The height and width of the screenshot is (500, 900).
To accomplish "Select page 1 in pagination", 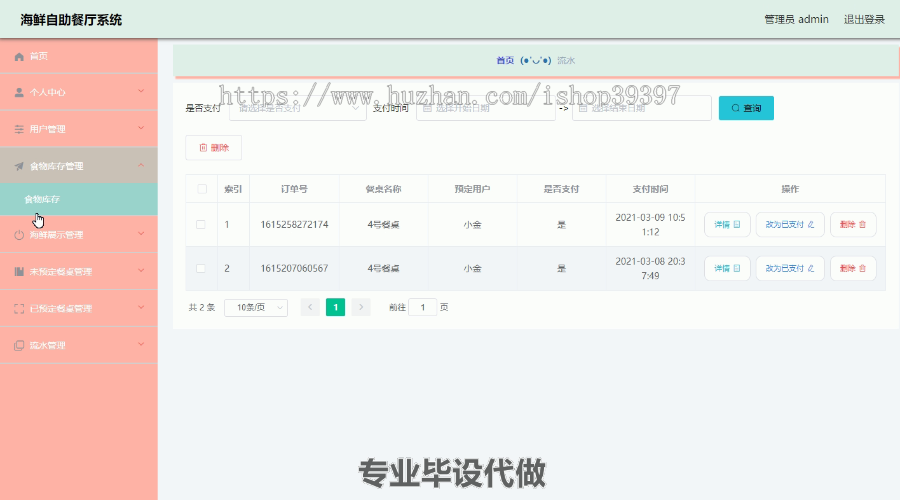I will (335, 307).
